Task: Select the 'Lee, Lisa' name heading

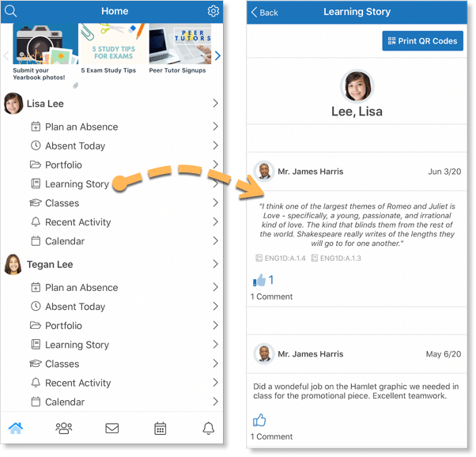Action: click(x=357, y=111)
